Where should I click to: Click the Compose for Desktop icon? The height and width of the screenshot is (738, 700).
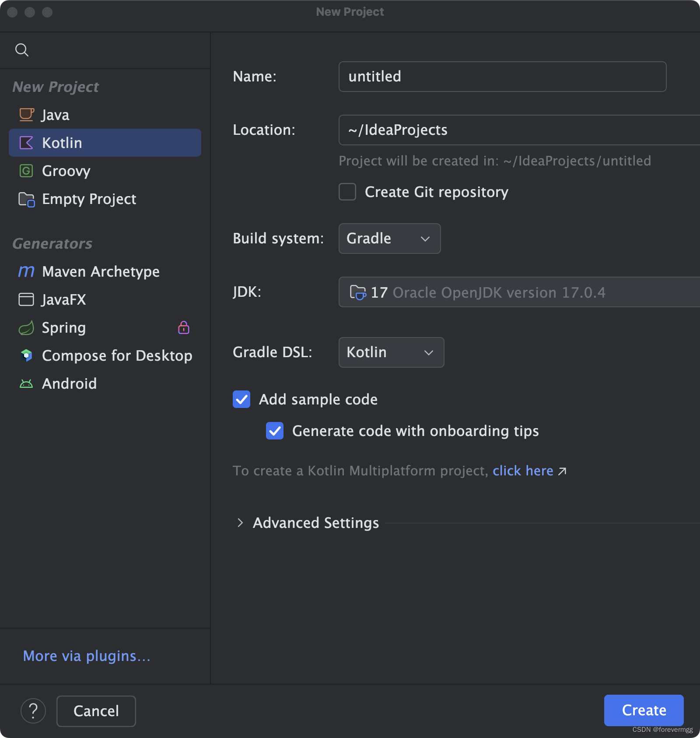[x=26, y=355]
